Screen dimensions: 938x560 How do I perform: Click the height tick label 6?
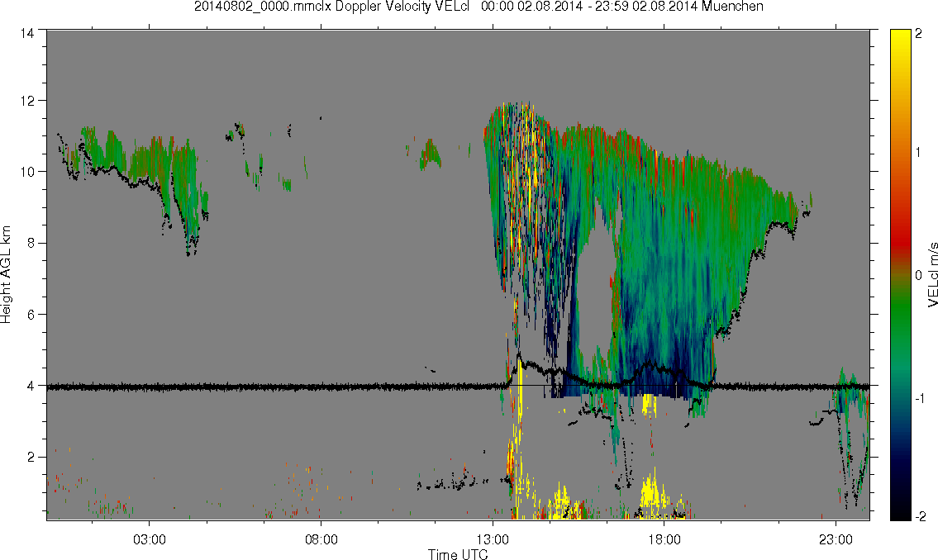point(30,315)
